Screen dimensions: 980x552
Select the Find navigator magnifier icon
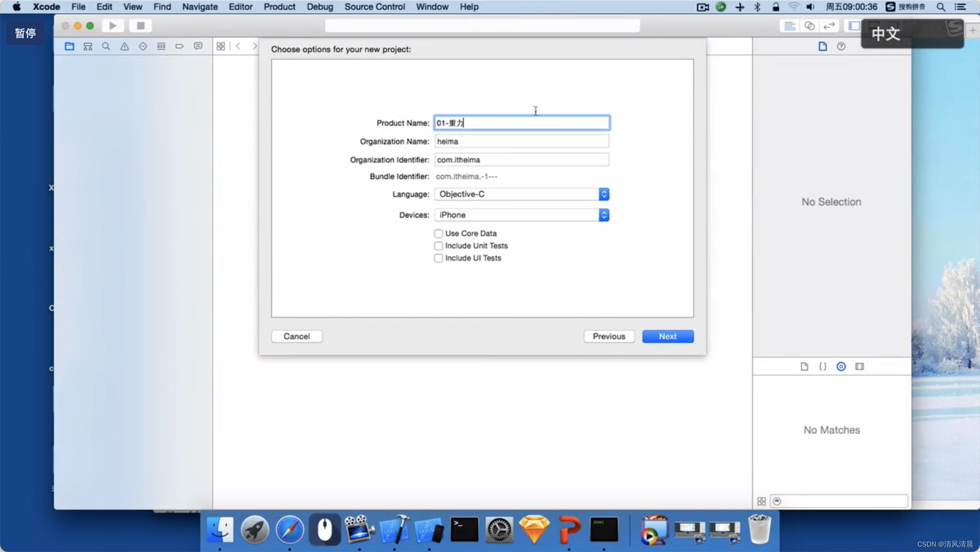tap(106, 46)
